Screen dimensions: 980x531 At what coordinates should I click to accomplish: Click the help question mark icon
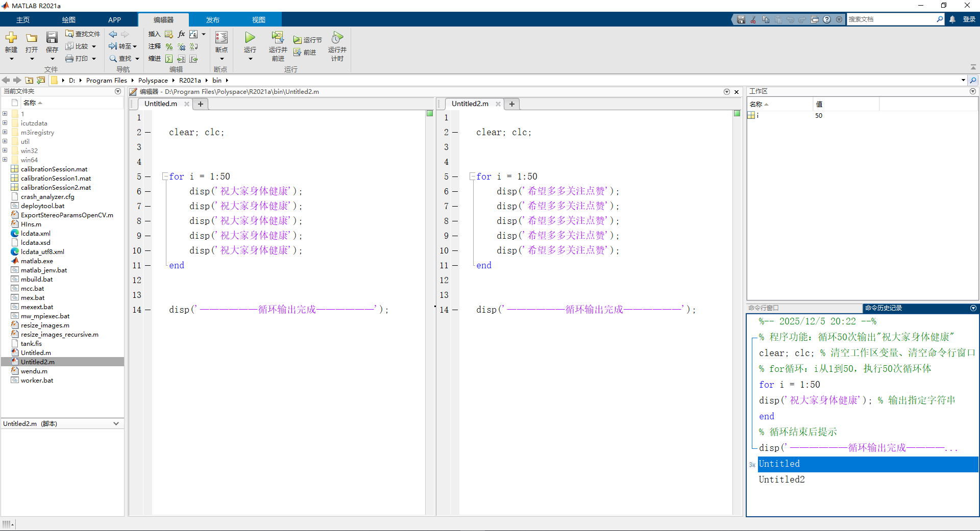(827, 19)
